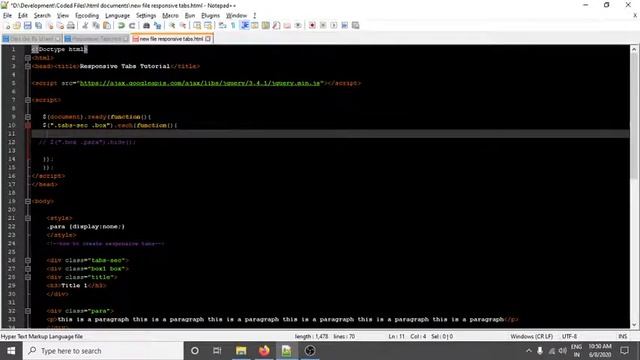Open Firefox from the taskbar
Viewport: 640px width, 360px height.
tap(264, 351)
